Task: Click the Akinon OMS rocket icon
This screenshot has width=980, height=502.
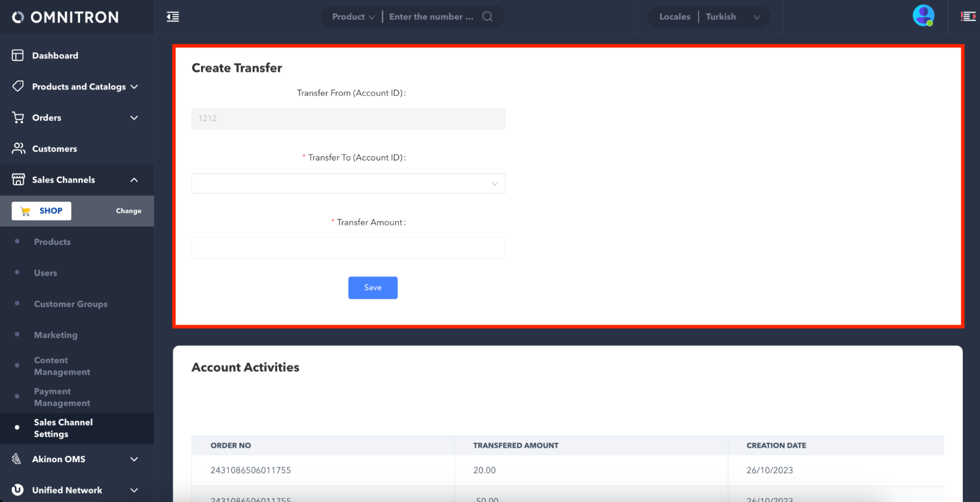Action: pos(17,459)
